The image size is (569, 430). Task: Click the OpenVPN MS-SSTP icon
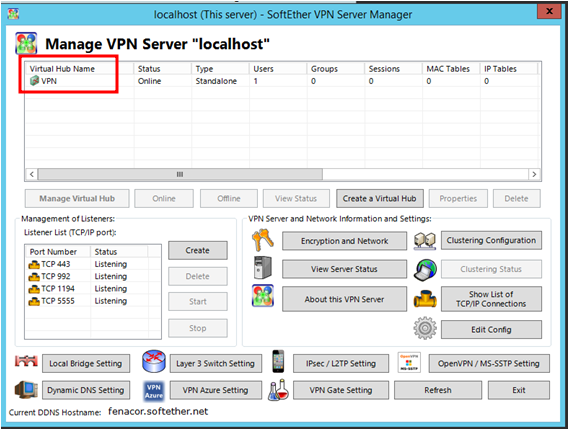[409, 362]
